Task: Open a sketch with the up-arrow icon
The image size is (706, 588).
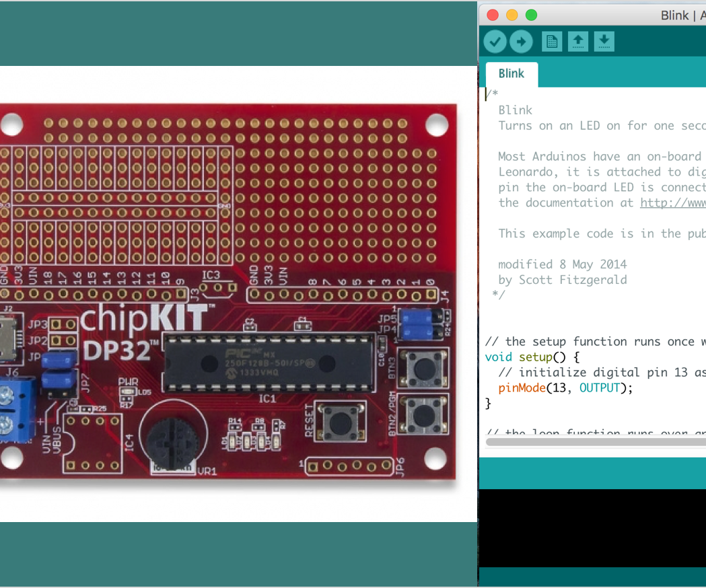Action: click(x=577, y=42)
